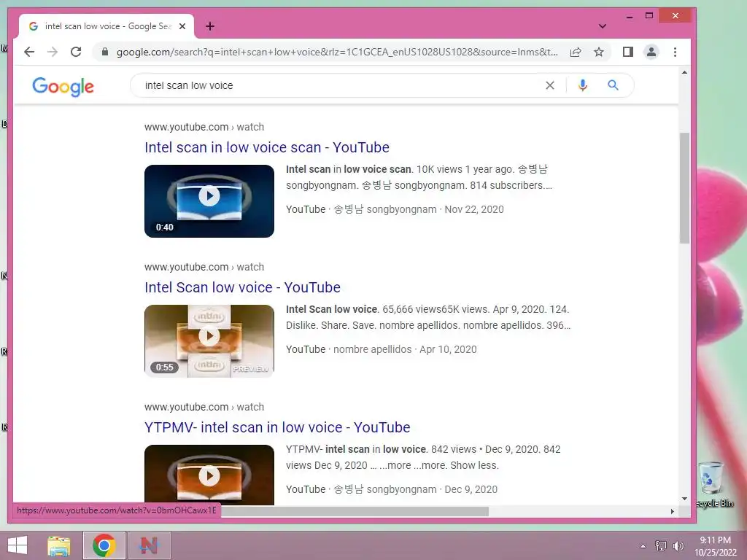
Task: Share this page using the share icon
Action: (x=576, y=52)
